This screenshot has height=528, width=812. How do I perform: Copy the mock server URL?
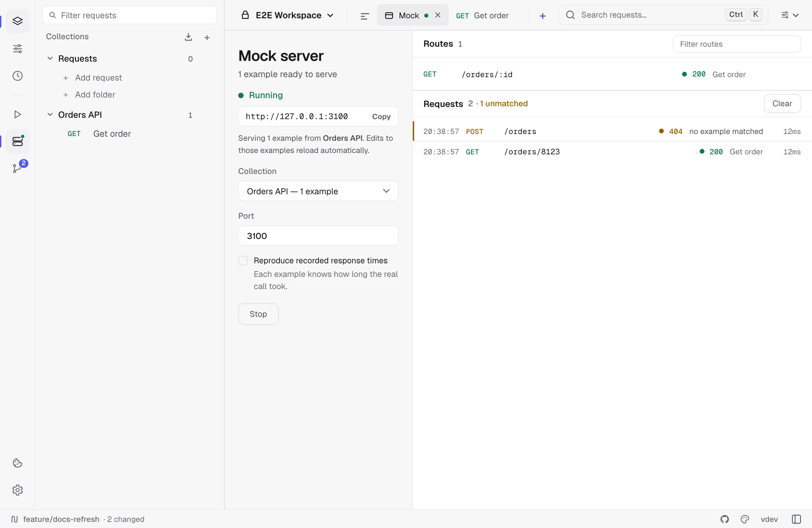[x=381, y=117]
